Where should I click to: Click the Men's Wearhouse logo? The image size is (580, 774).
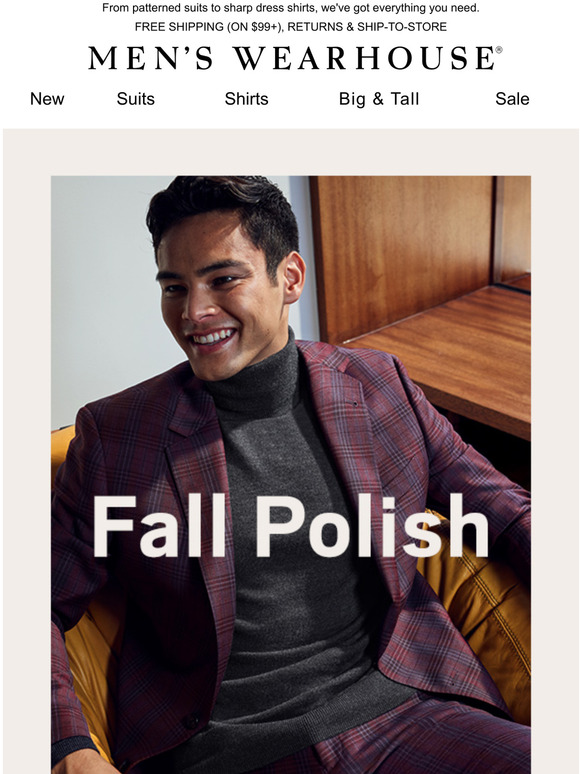pyautogui.click(x=291, y=58)
